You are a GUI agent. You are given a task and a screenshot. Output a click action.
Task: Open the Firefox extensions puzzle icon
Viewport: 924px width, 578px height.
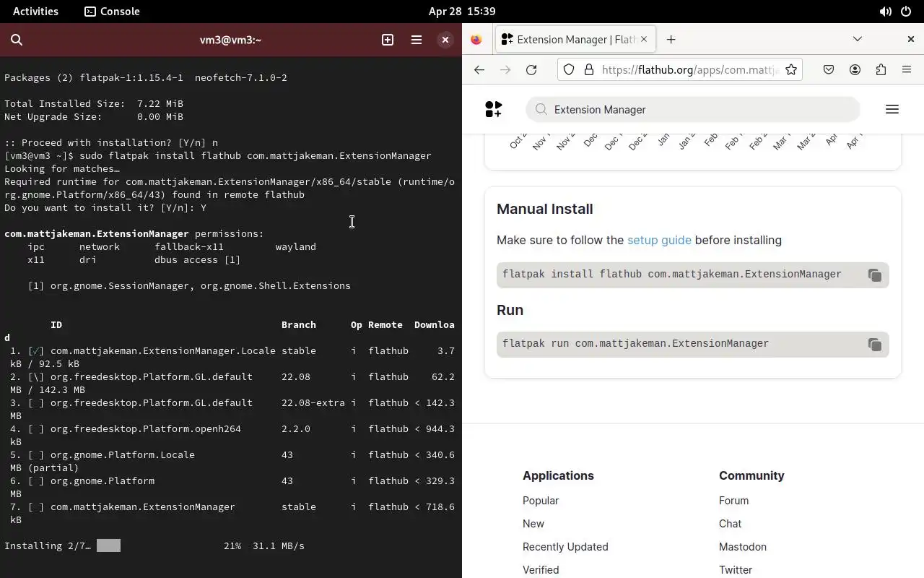coord(881,69)
